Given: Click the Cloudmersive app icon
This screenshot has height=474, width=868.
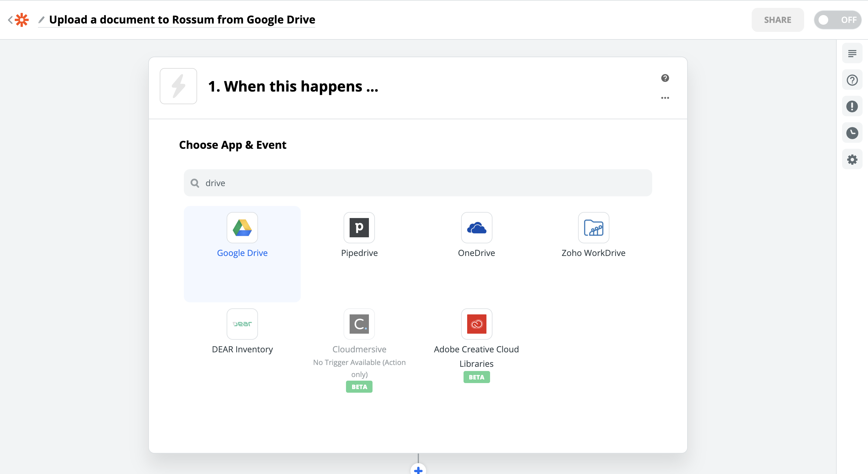Looking at the screenshot, I should coord(359,324).
